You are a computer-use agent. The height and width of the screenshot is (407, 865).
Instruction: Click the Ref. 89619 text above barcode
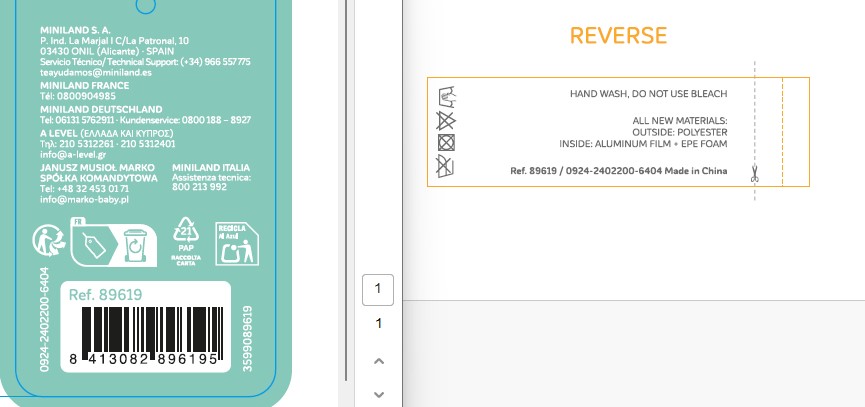(x=105, y=294)
